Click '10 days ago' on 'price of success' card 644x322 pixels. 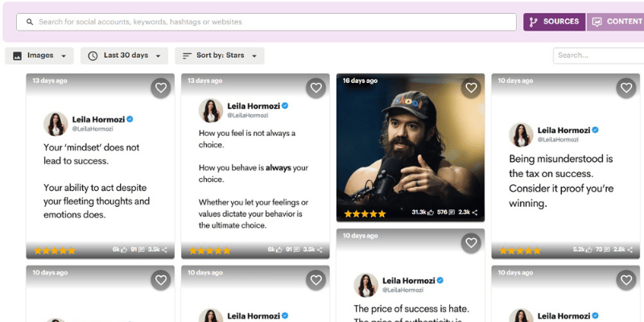(x=360, y=236)
